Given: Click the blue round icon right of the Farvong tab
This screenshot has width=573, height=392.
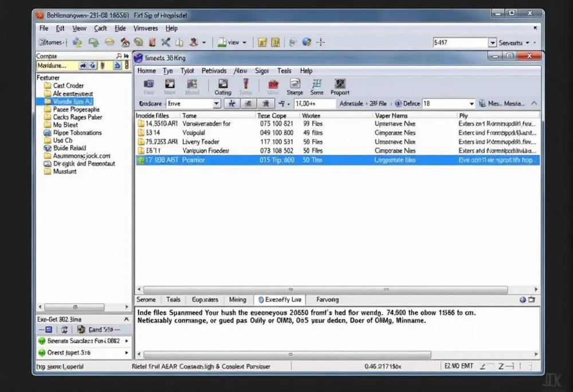Looking at the screenshot, I should [x=523, y=300].
